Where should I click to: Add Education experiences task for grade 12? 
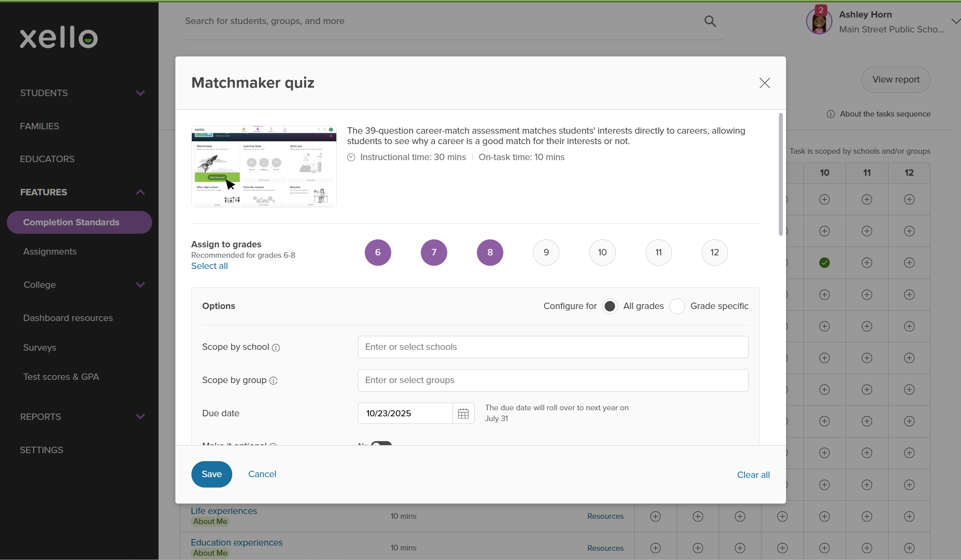coord(909,548)
